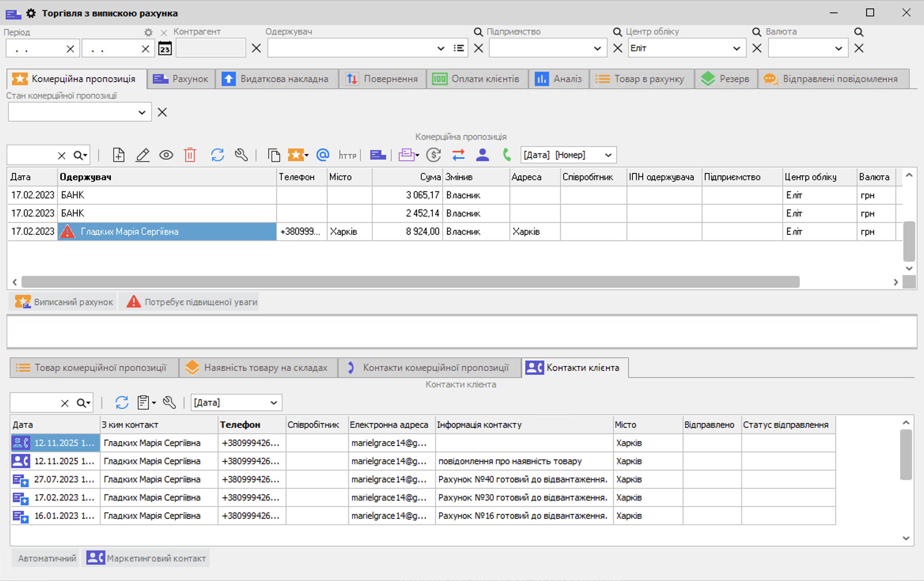Image resolution: width=924 pixels, height=581 pixels.
Task: Click the pencil edit icon
Action: pyautogui.click(x=142, y=155)
